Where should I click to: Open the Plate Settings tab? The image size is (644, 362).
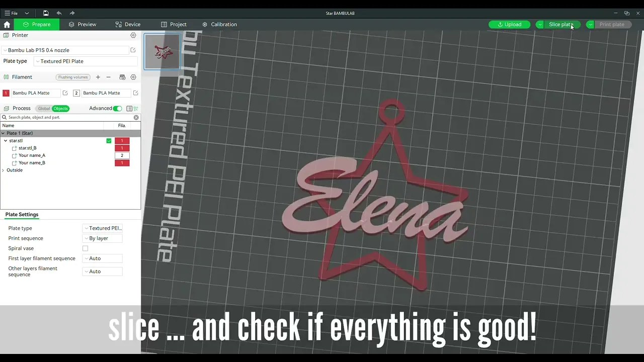coord(22,215)
